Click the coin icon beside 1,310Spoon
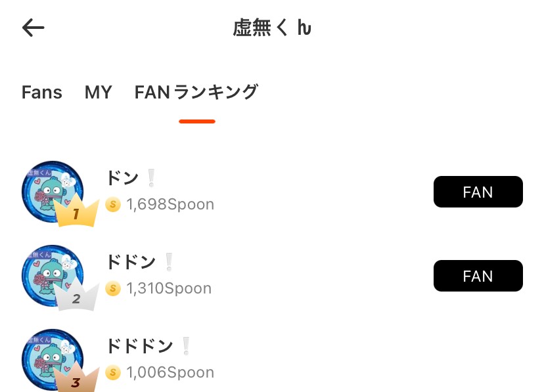The height and width of the screenshot is (392, 544). tap(113, 289)
